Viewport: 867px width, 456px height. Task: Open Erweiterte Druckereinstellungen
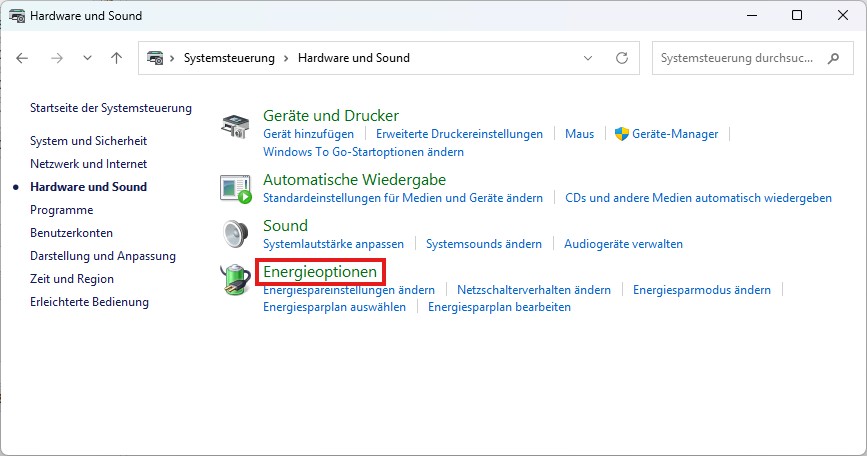(459, 134)
